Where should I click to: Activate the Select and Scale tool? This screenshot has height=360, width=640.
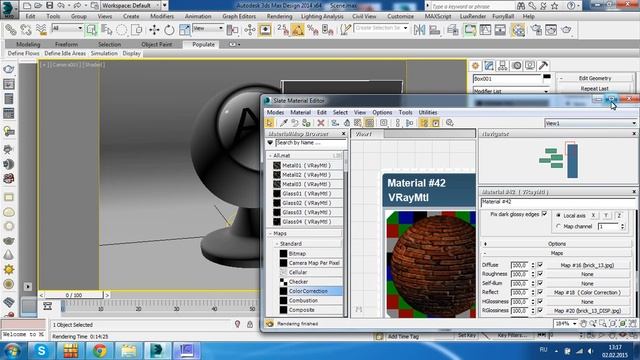coord(184,30)
